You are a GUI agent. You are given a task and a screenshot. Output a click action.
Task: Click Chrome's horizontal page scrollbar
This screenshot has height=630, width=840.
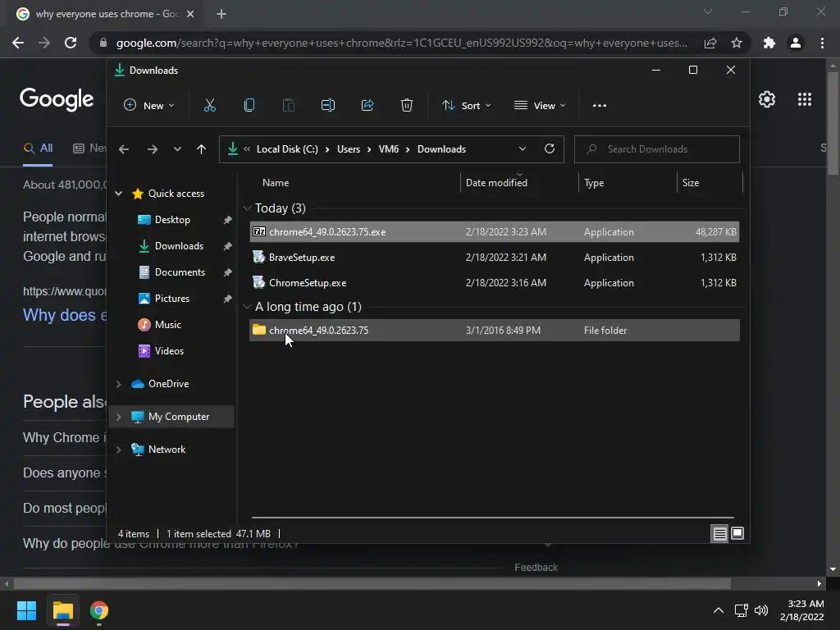click(372, 583)
